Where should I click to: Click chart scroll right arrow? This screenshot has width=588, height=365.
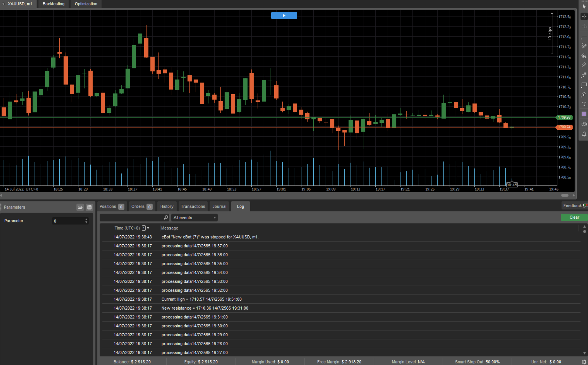574,195
